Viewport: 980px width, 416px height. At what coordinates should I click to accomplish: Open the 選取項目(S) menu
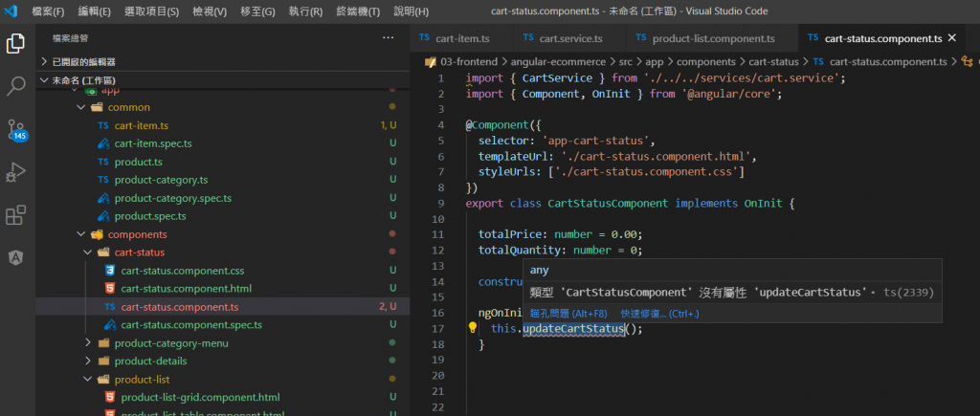coord(152,11)
